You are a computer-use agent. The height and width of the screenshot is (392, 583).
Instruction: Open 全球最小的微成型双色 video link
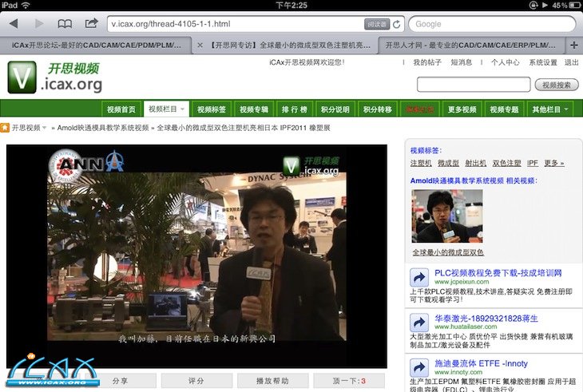click(x=448, y=252)
